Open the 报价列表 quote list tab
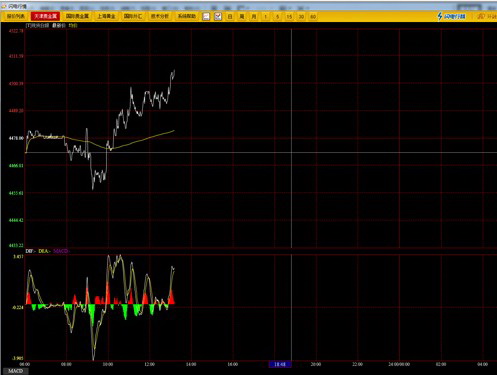This screenshot has height=375, width=497. [16, 16]
